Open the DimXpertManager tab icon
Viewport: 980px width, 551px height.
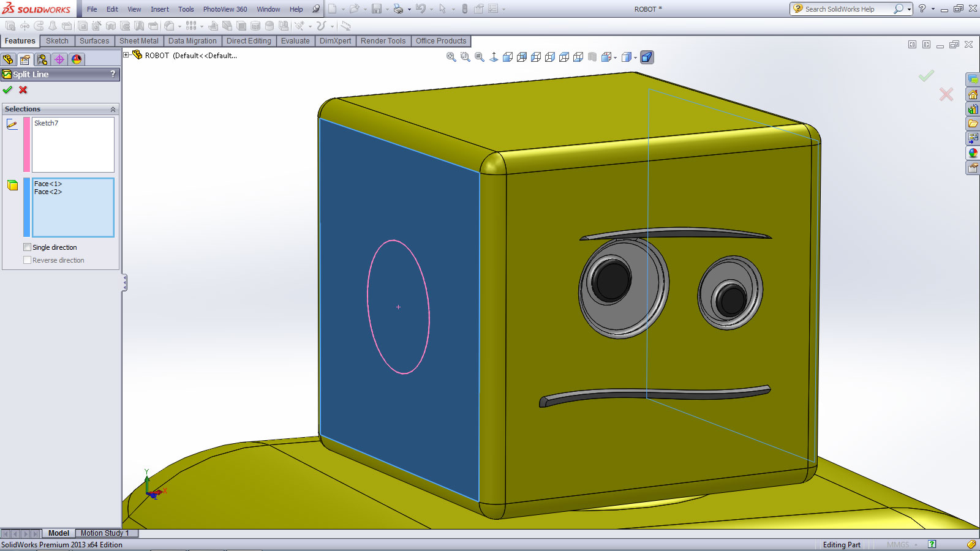pyautogui.click(x=59, y=59)
